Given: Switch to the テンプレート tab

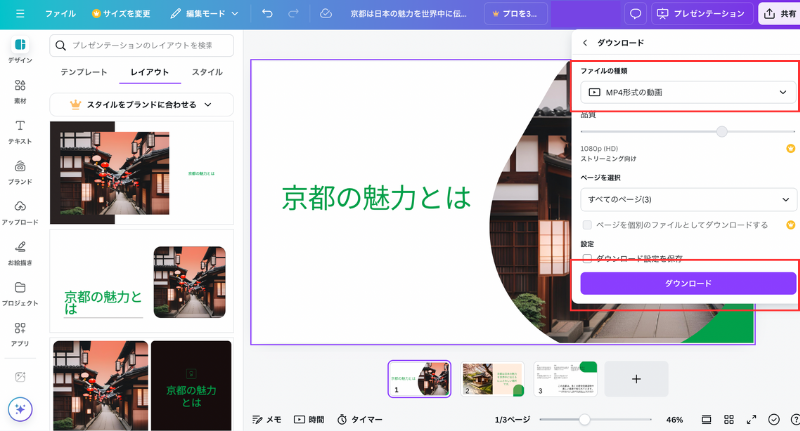Looking at the screenshot, I should point(84,72).
